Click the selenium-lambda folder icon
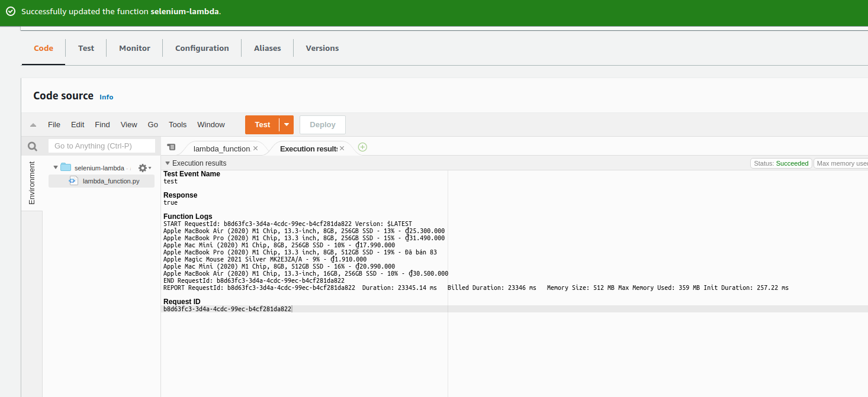This screenshot has width=868, height=397. [66, 167]
